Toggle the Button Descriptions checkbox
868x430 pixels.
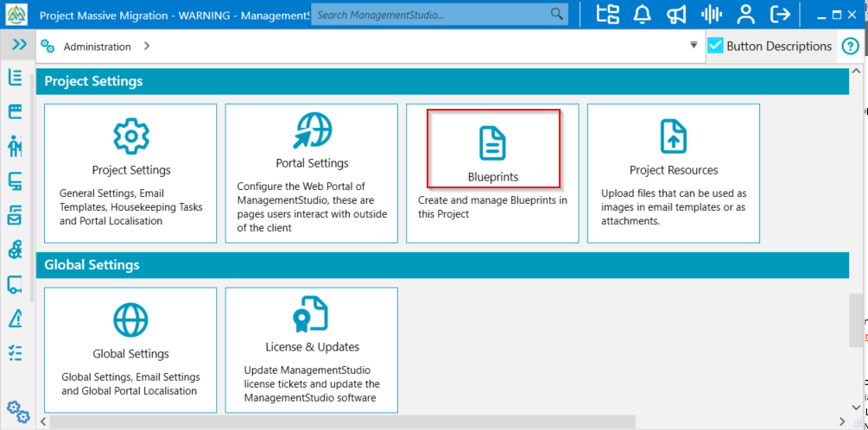[716, 46]
